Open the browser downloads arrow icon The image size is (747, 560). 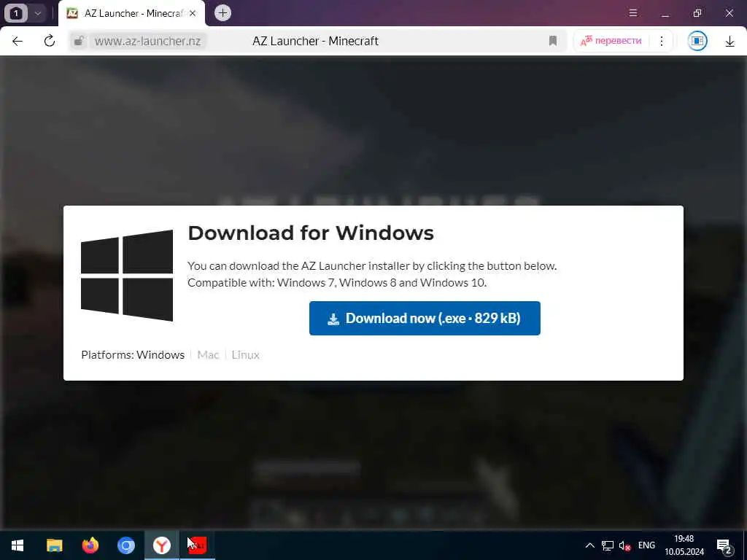[729, 42]
